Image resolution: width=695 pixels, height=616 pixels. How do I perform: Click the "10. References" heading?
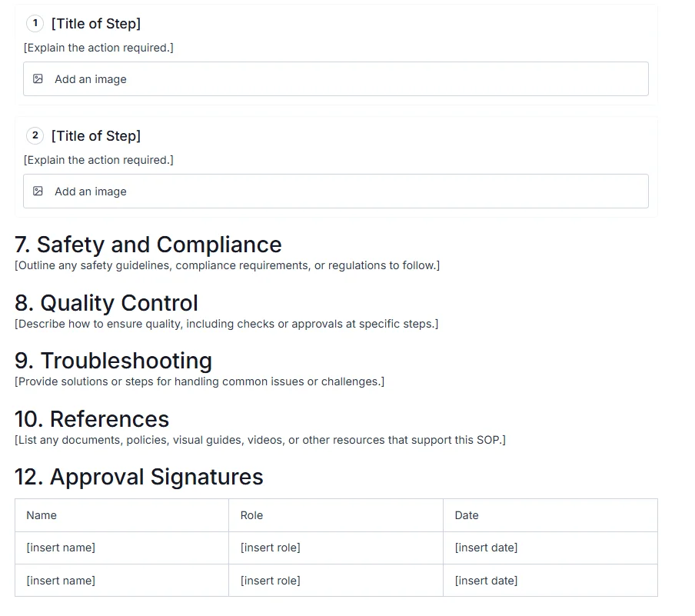(x=92, y=419)
